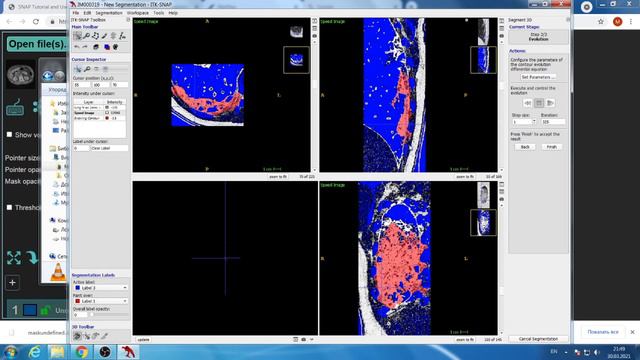Screen dimensions: 640x360
Task: Open the File menu
Action: click(76, 13)
